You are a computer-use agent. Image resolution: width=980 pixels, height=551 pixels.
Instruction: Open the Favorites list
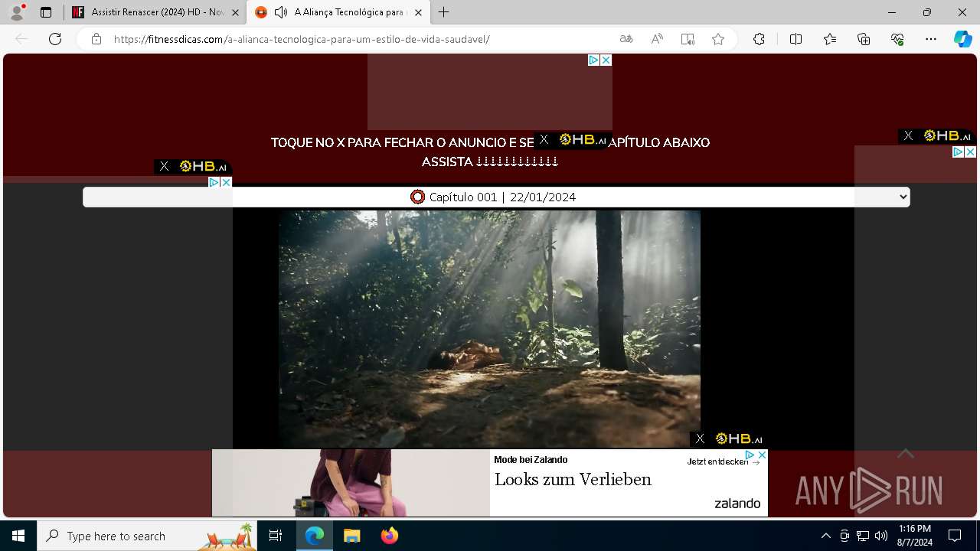coord(830,39)
